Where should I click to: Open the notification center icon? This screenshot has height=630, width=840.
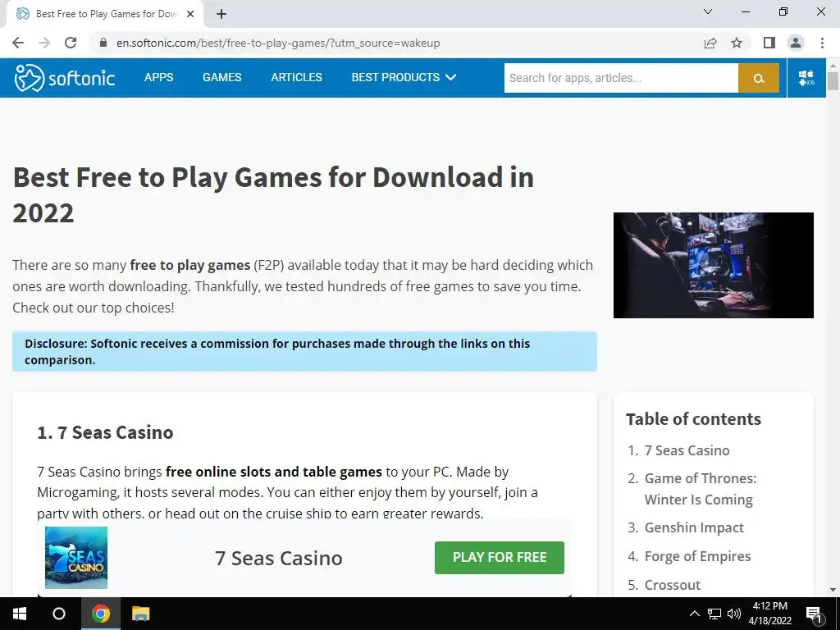815,614
